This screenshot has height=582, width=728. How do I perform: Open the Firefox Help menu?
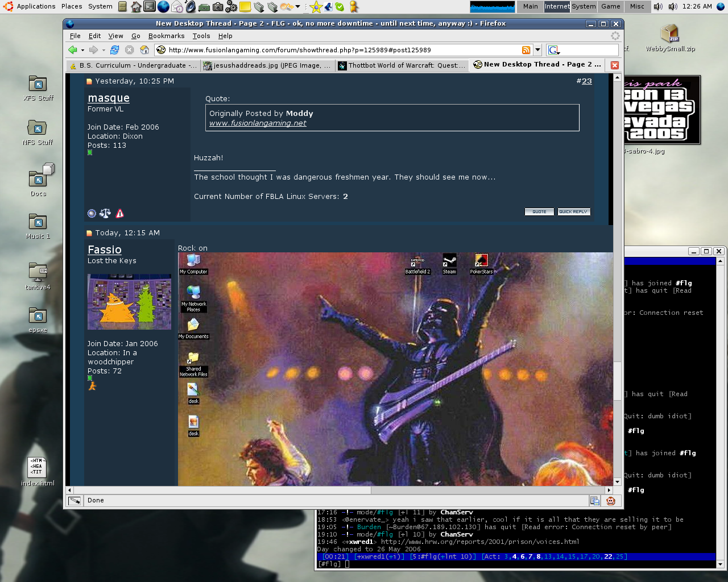click(225, 36)
